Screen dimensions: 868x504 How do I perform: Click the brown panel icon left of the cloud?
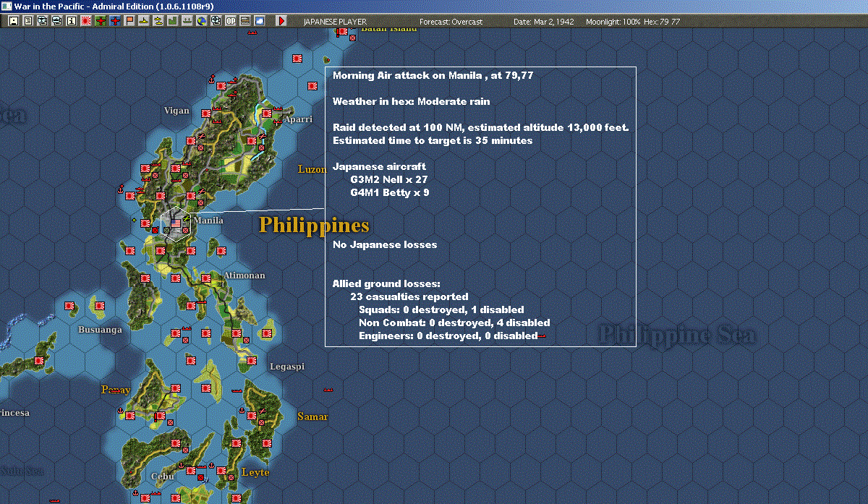(x=244, y=21)
